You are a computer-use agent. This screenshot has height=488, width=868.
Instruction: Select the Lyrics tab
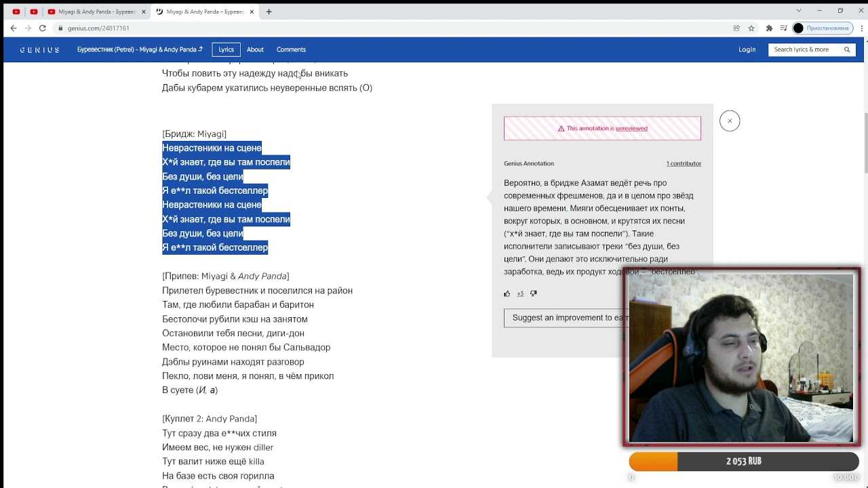point(226,49)
